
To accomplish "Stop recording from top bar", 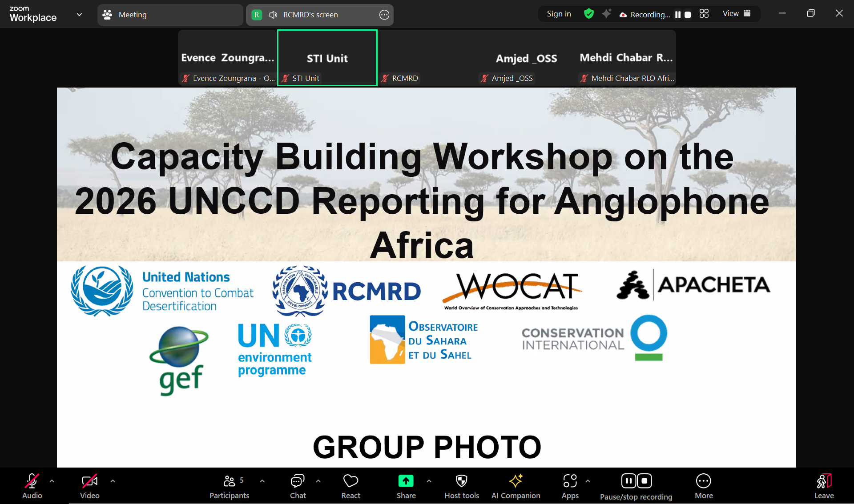I will [x=688, y=15].
